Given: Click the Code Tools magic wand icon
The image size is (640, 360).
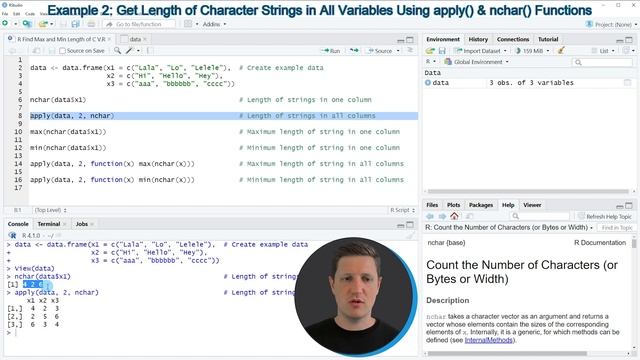Looking at the screenshot, I should 130,51.
